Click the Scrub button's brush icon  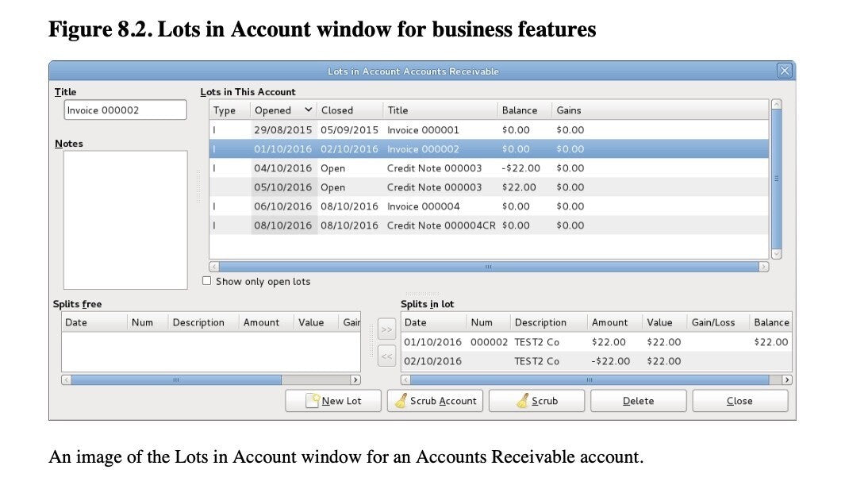523,400
